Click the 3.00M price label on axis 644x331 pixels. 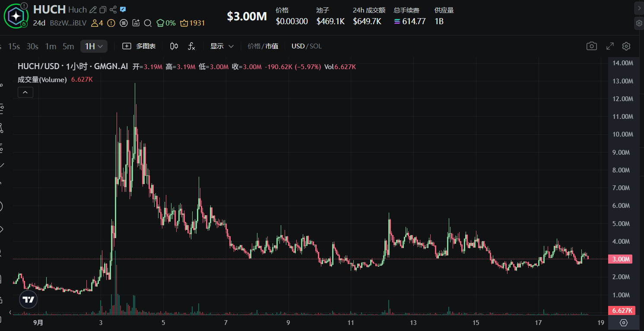(620, 259)
